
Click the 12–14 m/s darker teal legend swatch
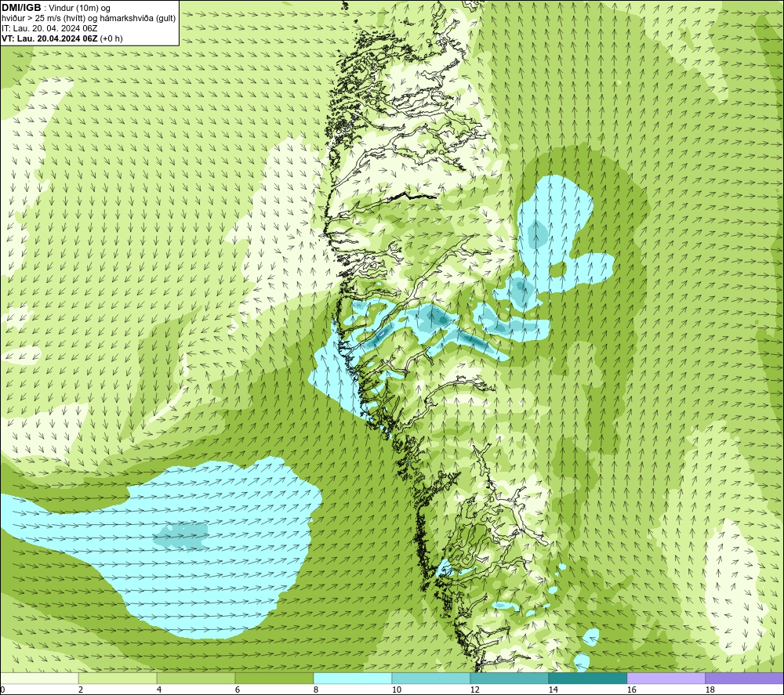[x=509, y=678]
